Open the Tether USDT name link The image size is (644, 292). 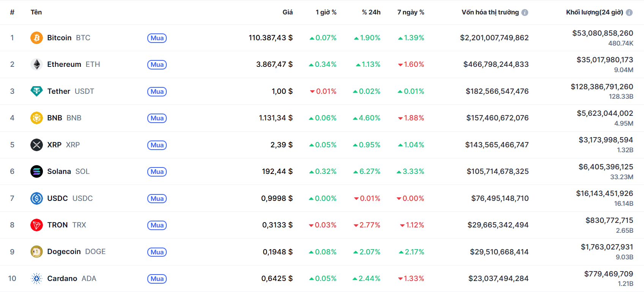coord(71,91)
